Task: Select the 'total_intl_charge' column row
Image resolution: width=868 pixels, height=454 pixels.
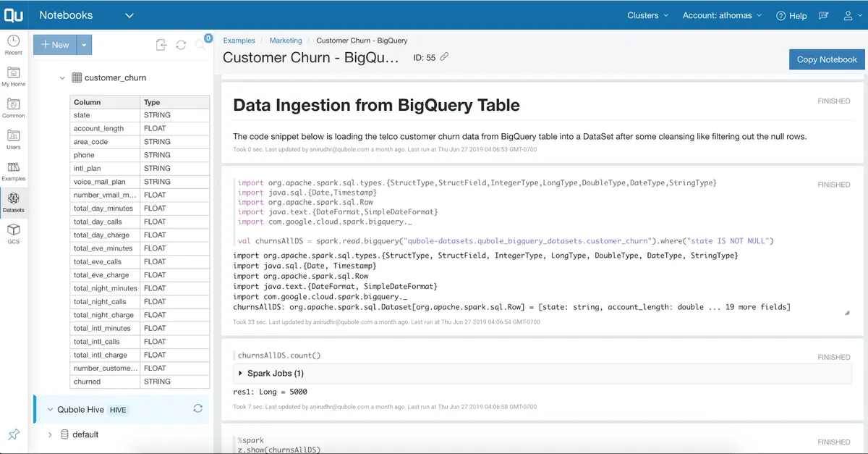Action: [x=140, y=355]
